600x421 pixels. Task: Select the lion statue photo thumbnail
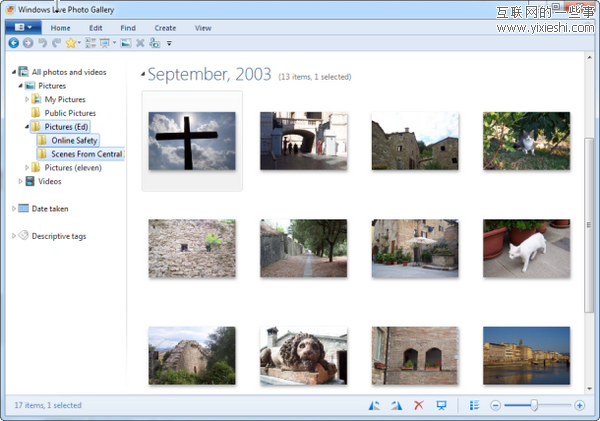(x=303, y=355)
